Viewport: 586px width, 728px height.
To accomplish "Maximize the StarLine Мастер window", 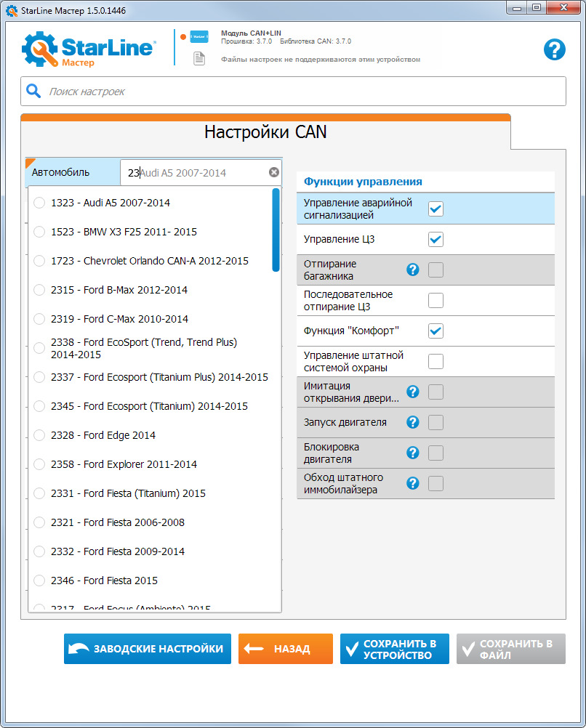I will point(537,7).
